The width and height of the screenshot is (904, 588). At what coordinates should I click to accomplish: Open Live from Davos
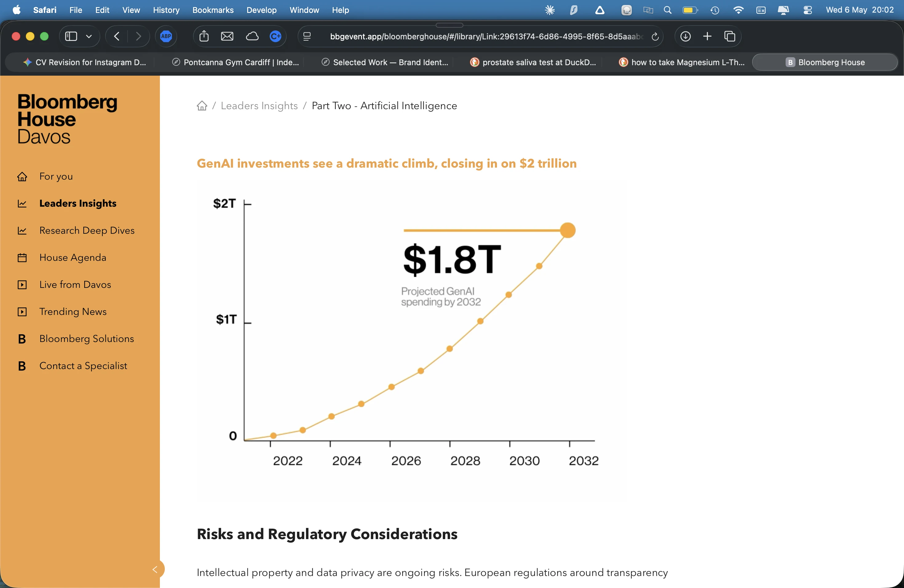pyautogui.click(x=75, y=284)
